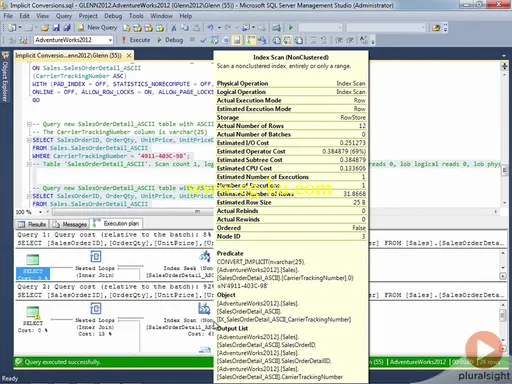Screen dimensions: 512x384
Task: Switch to the Results tab
Action: click(x=32, y=224)
